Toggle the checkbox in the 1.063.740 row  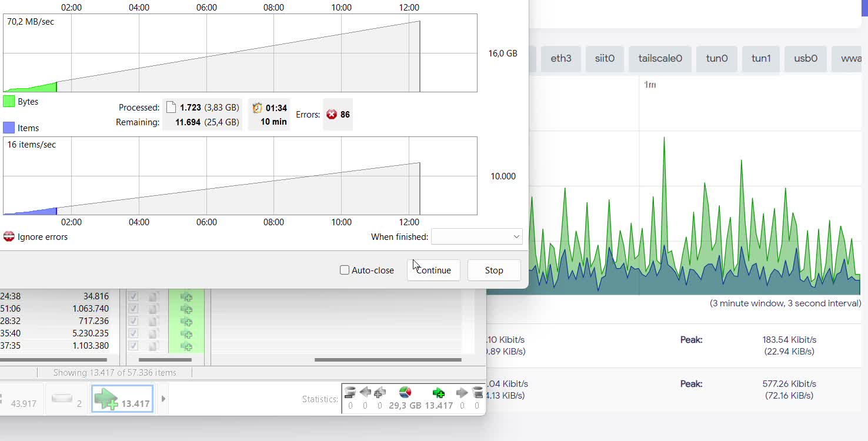point(133,309)
